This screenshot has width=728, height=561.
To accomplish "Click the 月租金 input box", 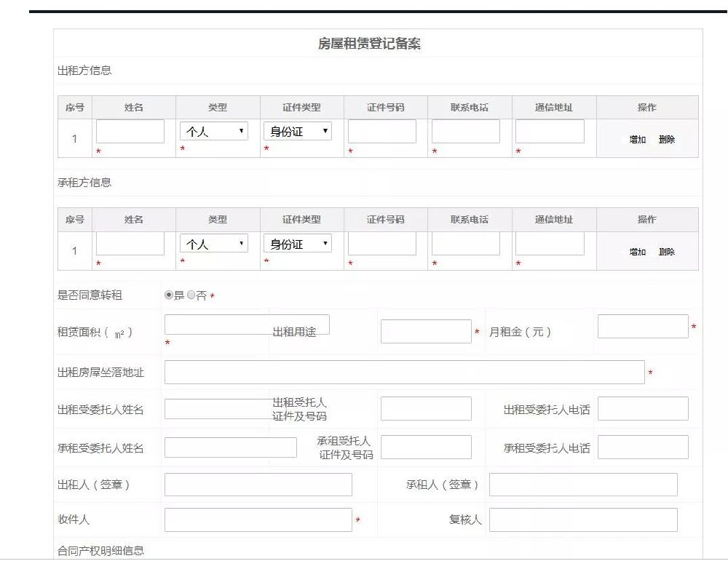I will point(643,325).
